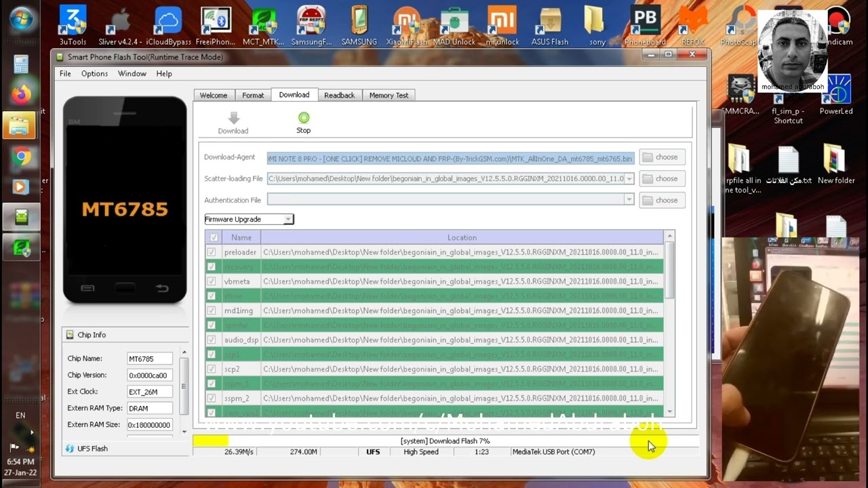
Task: Click choose button for Scatter-loading File
Action: 660,179
